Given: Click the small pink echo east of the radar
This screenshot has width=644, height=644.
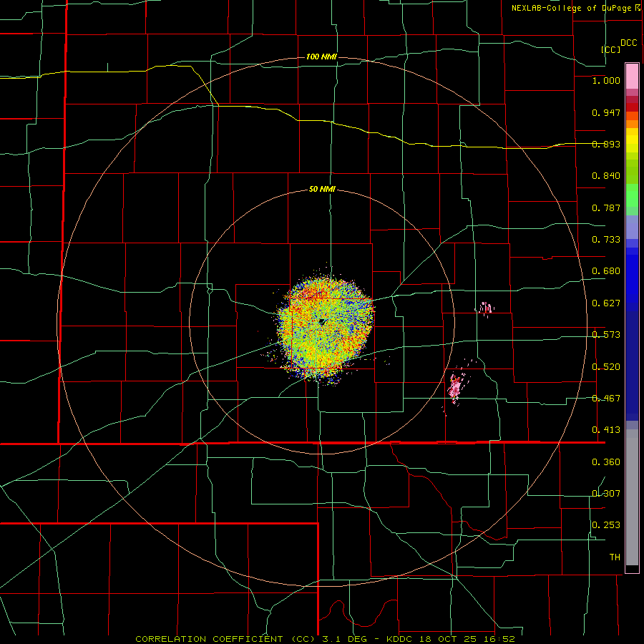Looking at the screenshot, I should [x=485, y=308].
